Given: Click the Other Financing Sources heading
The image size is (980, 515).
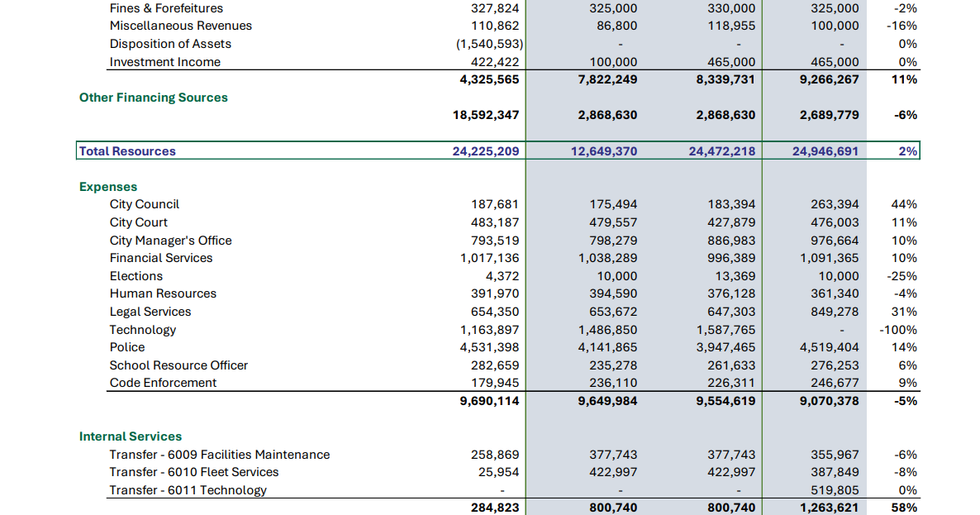Looking at the screenshot, I should [153, 98].
